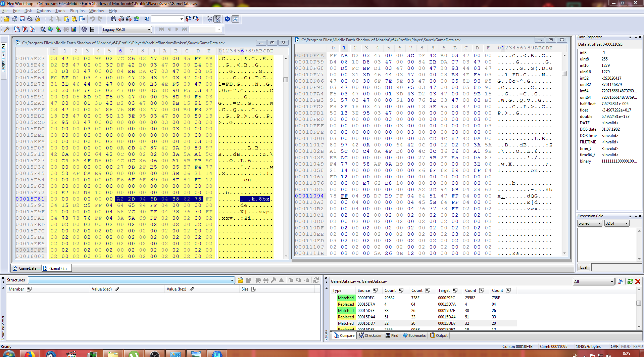Image resolution: width=644 pixels, height=357 pixels.
Task: Click the Eval button in Expression Calc
Action: (584, 267)
